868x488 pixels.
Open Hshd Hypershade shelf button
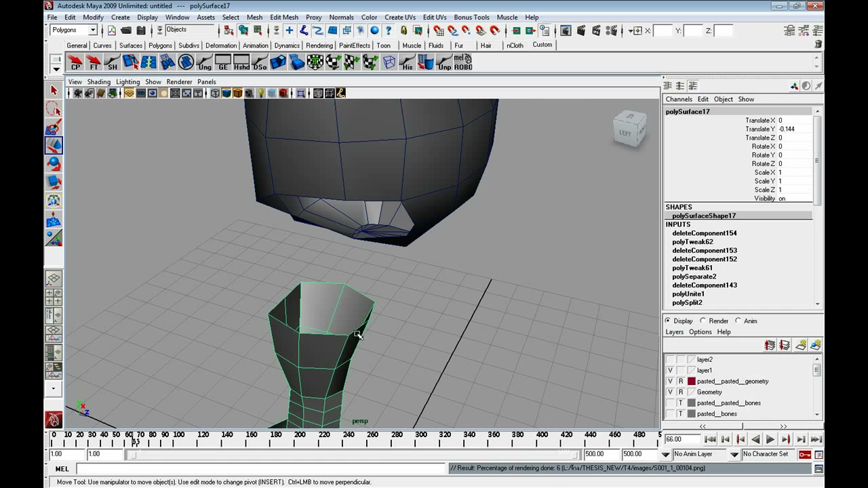(241, 63)
